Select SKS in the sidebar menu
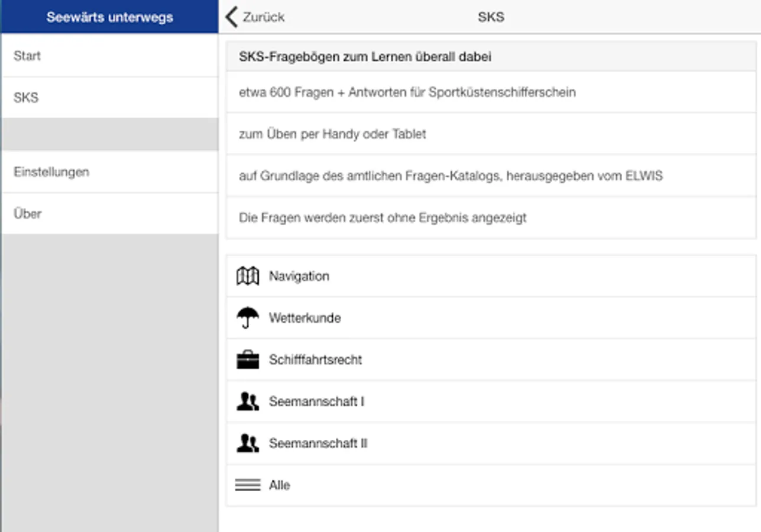 [x=26, y=98]
